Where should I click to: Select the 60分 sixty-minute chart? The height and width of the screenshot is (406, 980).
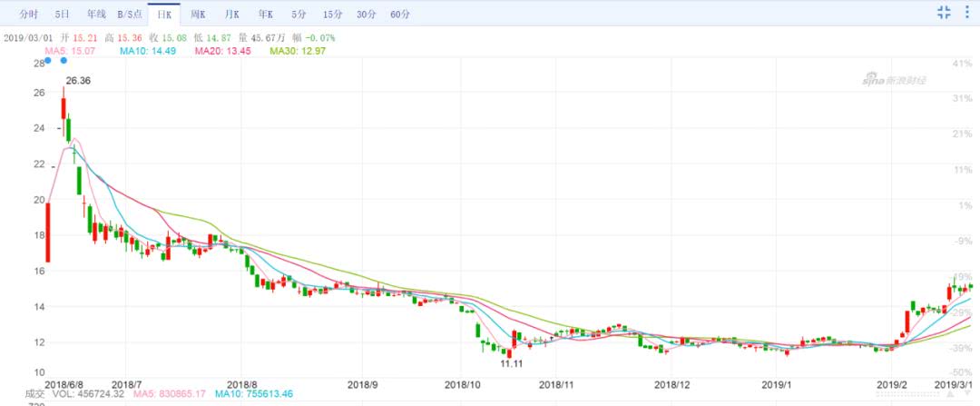coord(400,15)
